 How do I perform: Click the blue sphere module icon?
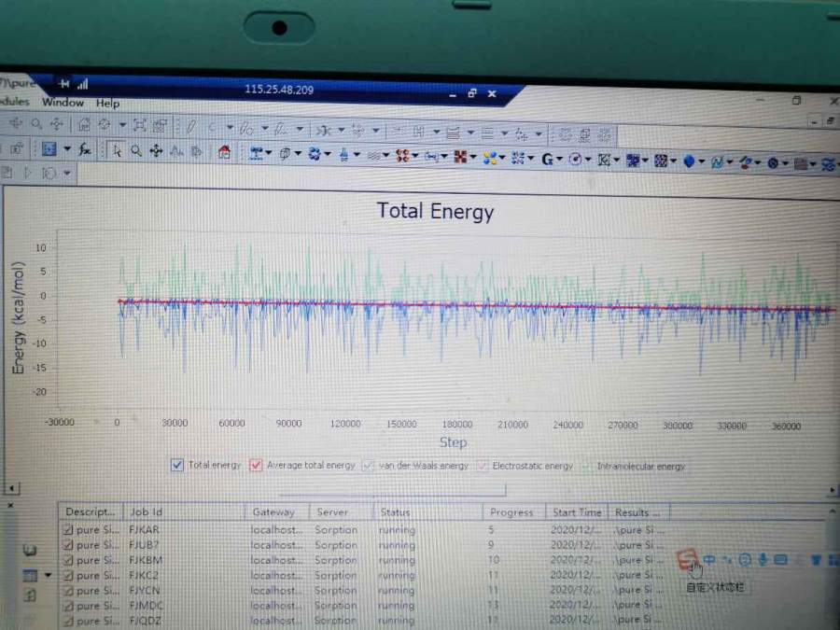pos(689,161)
